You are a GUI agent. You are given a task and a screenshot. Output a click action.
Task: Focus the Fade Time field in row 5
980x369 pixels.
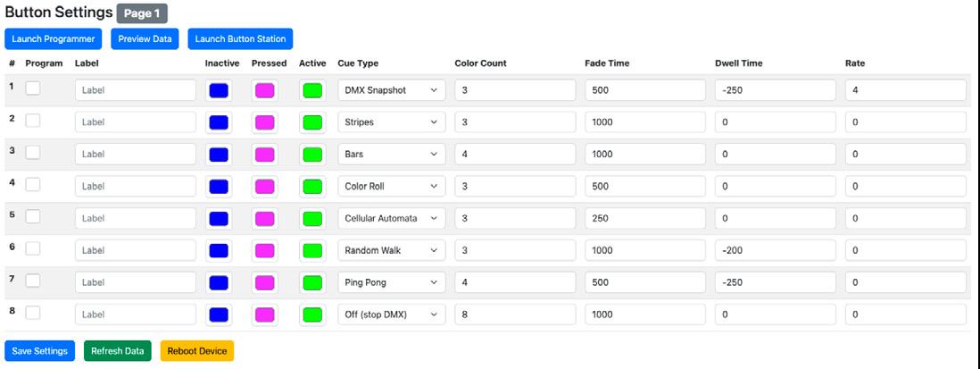[644, 219]
